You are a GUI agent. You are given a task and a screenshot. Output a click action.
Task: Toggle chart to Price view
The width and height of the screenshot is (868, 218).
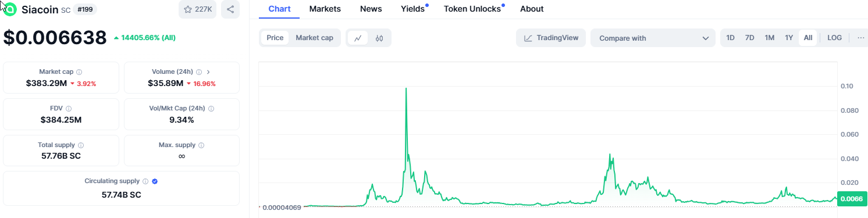[275, 38]
